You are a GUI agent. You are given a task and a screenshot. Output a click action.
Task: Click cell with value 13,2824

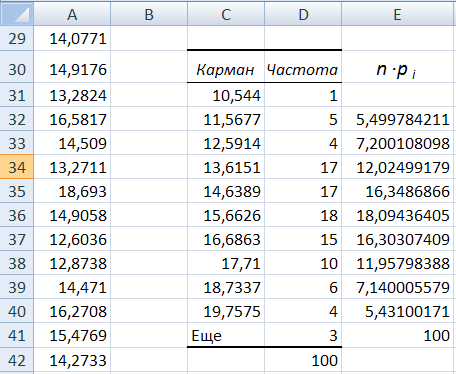(72, 95)
